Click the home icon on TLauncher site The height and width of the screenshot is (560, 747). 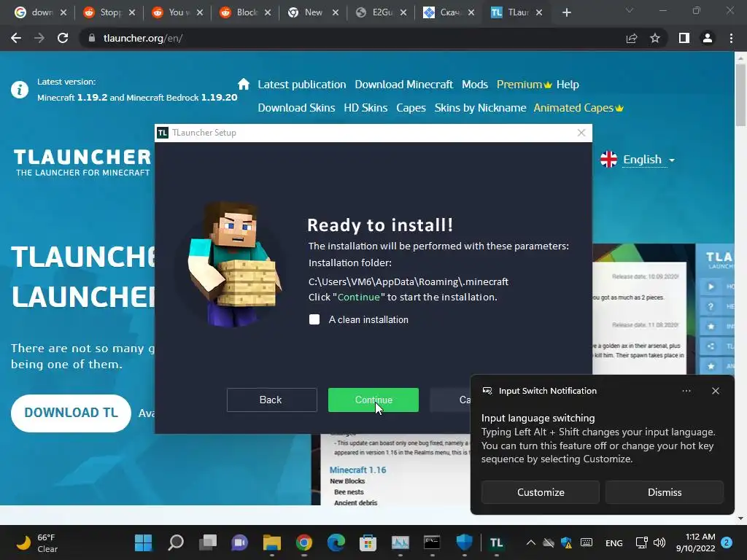tap(244, 85)
